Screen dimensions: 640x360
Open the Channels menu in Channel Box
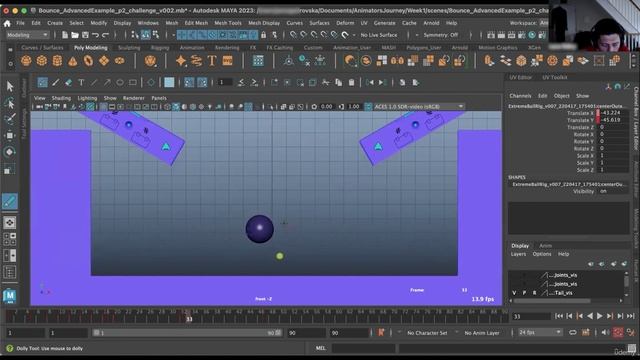coord(520,96)
